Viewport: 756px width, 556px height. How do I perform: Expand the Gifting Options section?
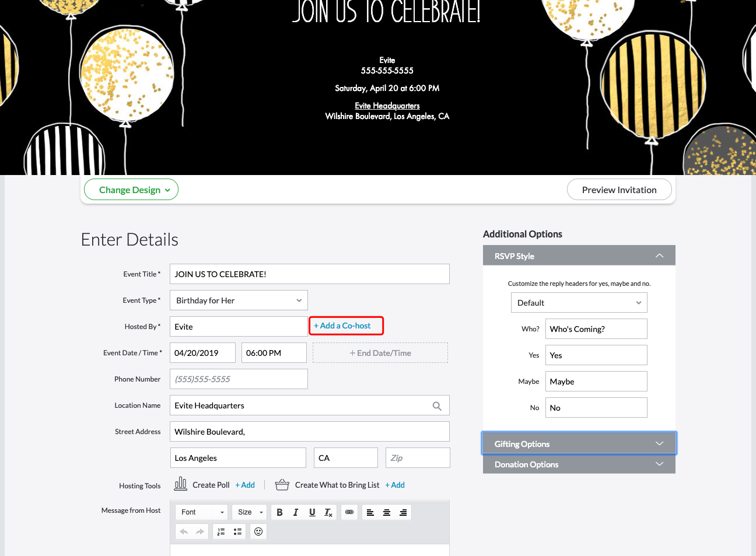[579, 444]
